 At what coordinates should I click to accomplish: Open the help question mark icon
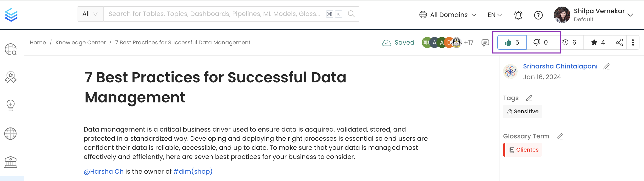coord(538,15)
